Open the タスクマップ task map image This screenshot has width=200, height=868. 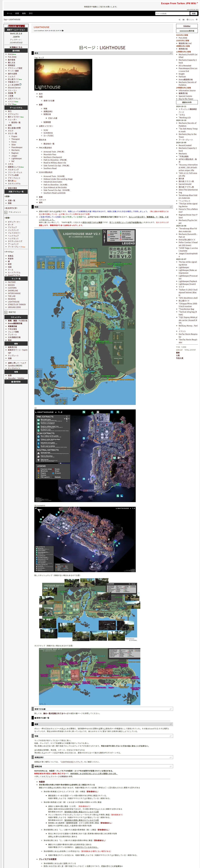point(90,676)
